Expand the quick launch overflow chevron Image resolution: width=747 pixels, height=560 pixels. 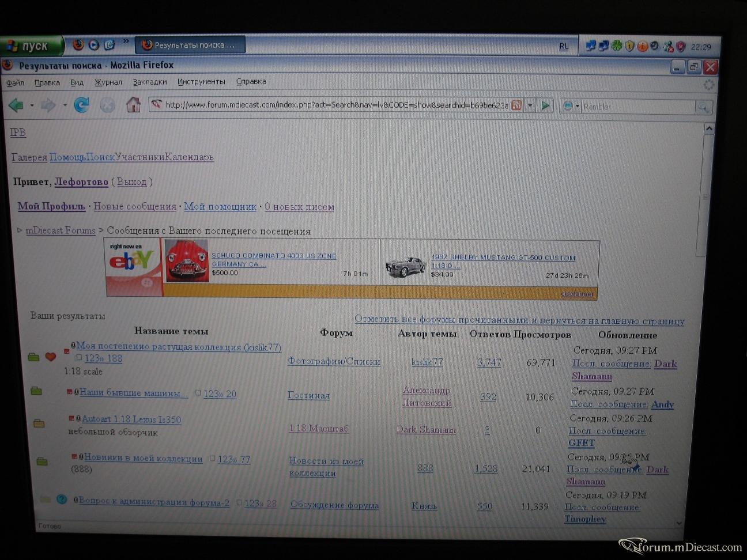coord(126,41)
